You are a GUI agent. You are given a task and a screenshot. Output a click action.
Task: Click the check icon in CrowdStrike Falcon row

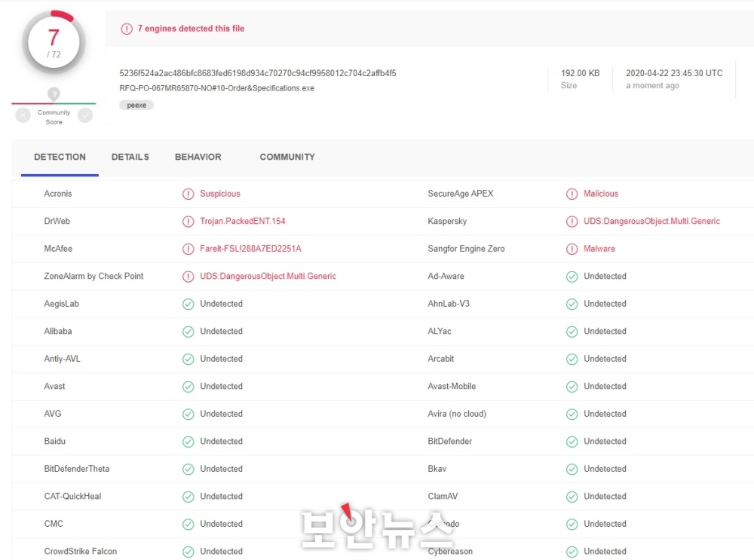pos(188,552)
